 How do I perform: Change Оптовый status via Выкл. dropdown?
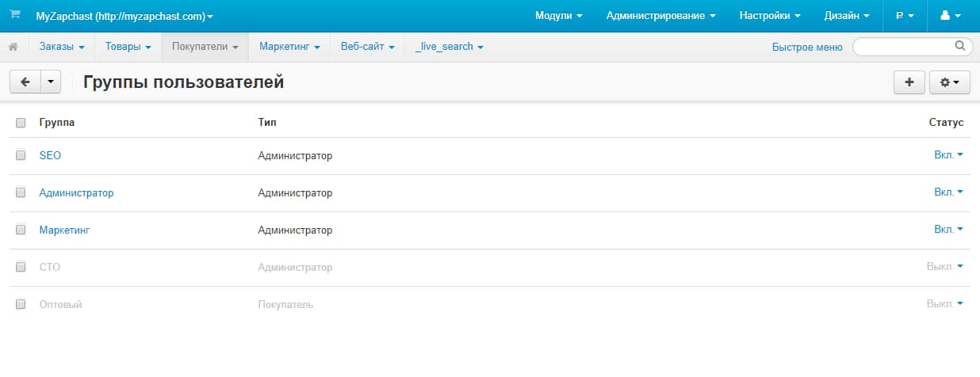tap(945, 304)
